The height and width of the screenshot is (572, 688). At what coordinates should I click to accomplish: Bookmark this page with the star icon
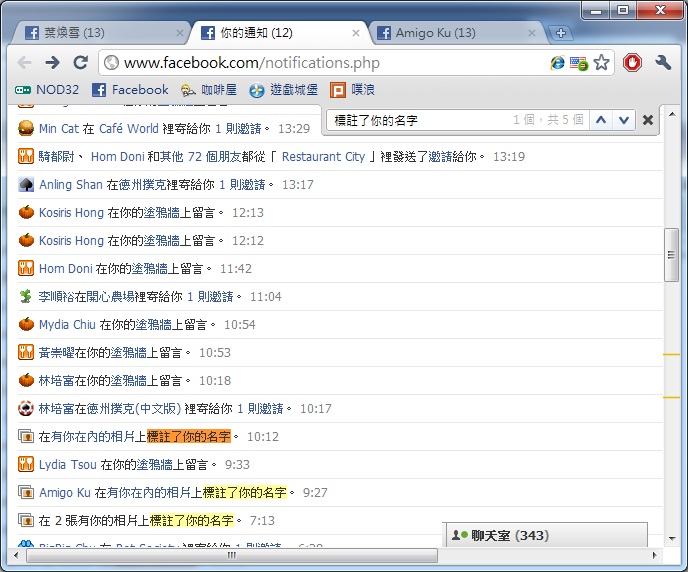(601, 62)
